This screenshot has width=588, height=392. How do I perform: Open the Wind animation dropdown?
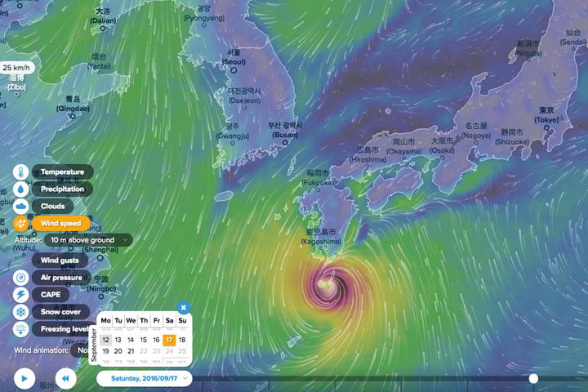tap(82, 350)
